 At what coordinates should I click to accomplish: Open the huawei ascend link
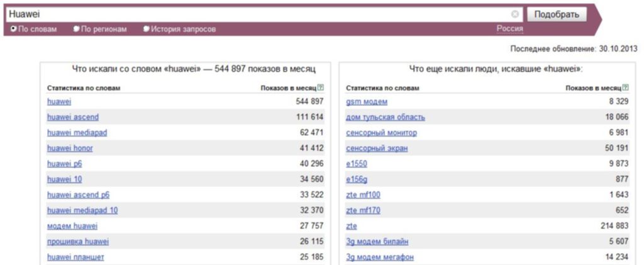pyautogui.click(x=73, y=117)
